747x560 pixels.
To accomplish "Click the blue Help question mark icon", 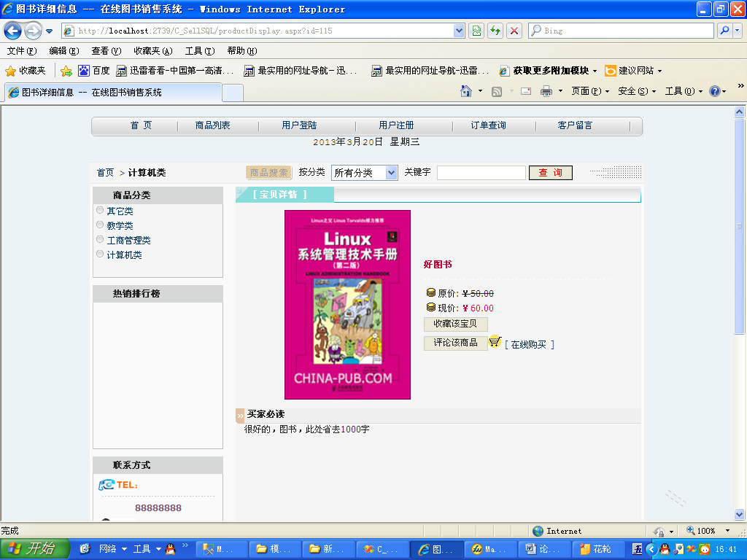I will pyautogui.click(x=715, y=91).
